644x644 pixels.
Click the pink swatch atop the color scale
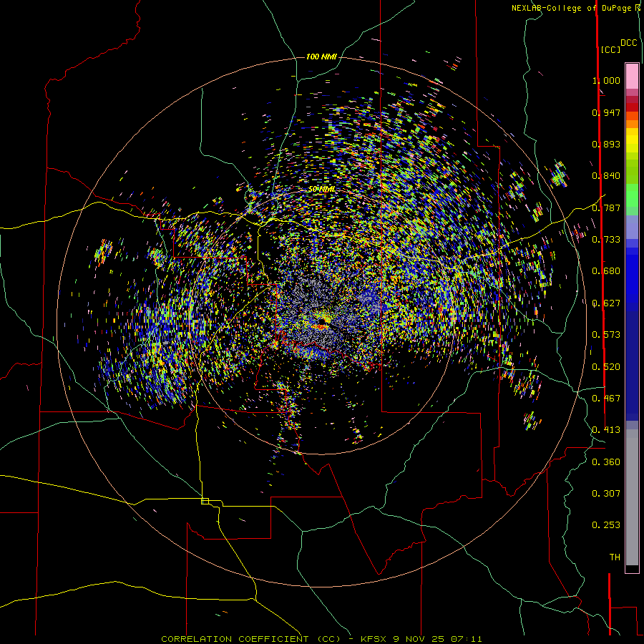[632, 76]
